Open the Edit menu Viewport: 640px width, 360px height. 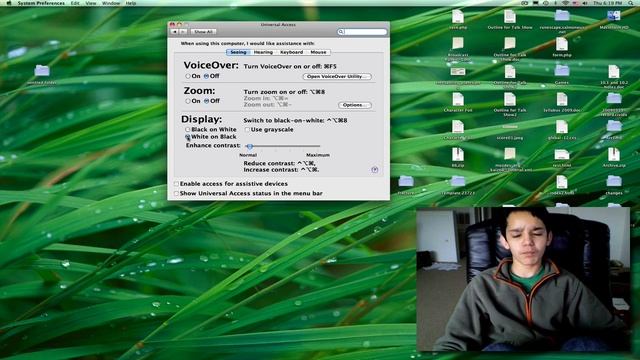tap(75, 3)
